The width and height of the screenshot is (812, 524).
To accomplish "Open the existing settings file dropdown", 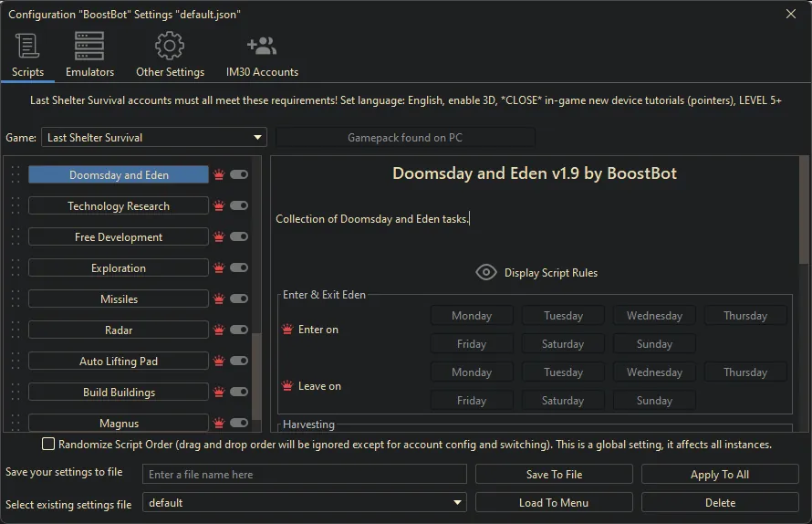I will click(305, 503).
